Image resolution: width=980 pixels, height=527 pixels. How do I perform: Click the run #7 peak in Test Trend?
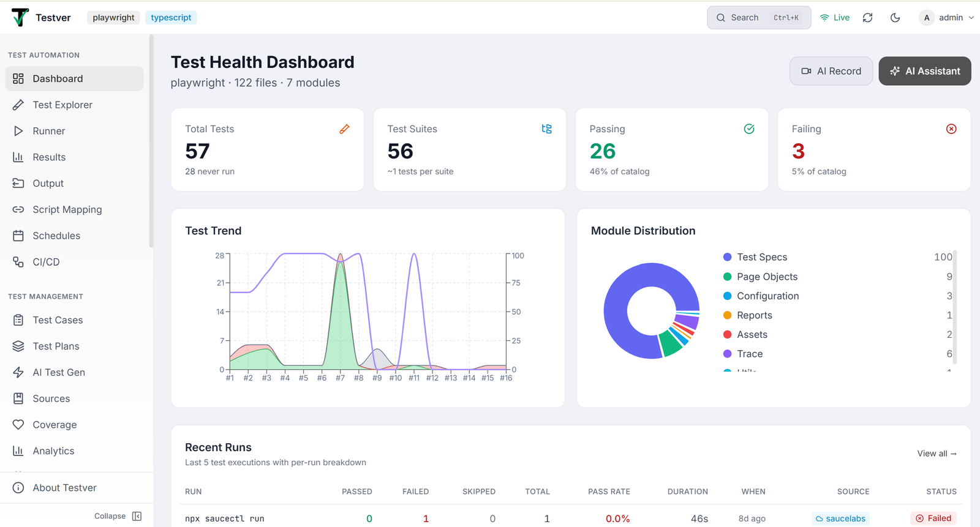340,255
